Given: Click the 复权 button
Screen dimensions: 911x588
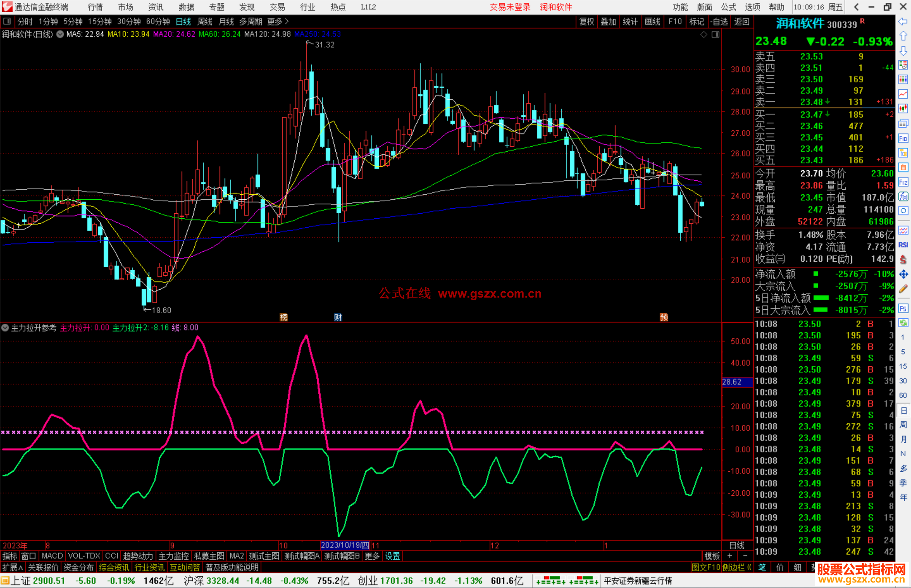Looking at the screenshot, I should [x=586, y=21].
